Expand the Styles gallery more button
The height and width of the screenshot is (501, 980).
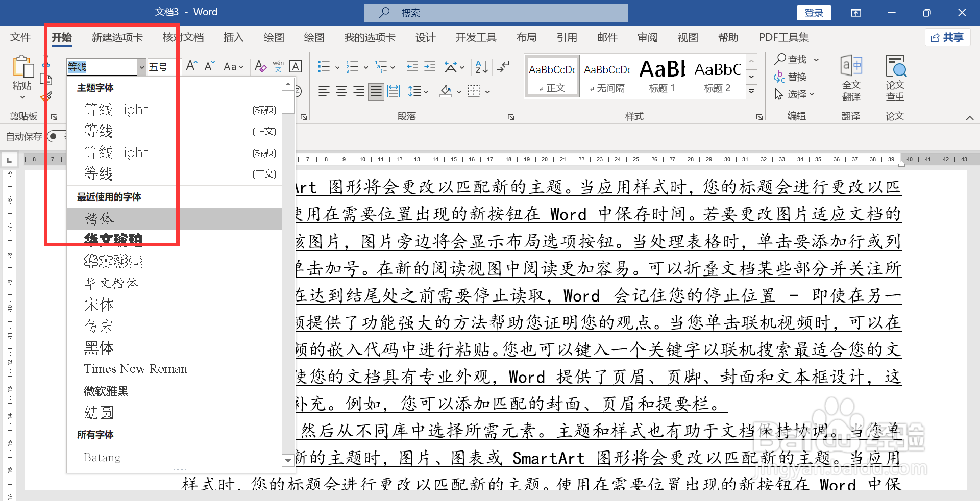click(751, 91)
